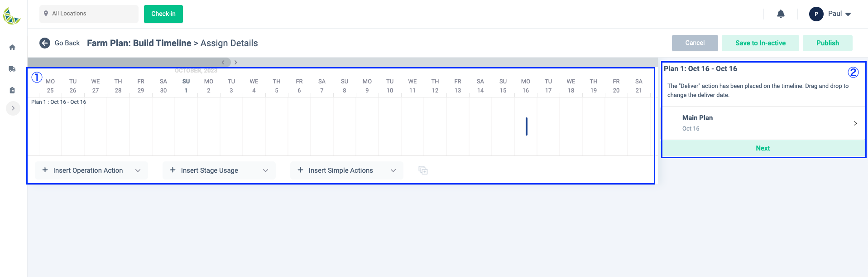Image resolution: width=868 pixels, height=277 pixels.
Task: Click the Plan 1 : Oct 16 - Oct 16 row label
Action: 58,102
